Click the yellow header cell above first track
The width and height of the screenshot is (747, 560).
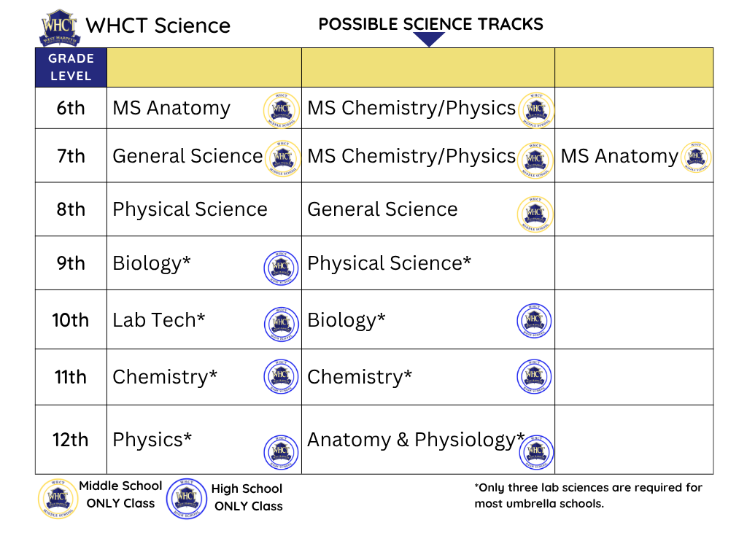(x=204, y=67)
